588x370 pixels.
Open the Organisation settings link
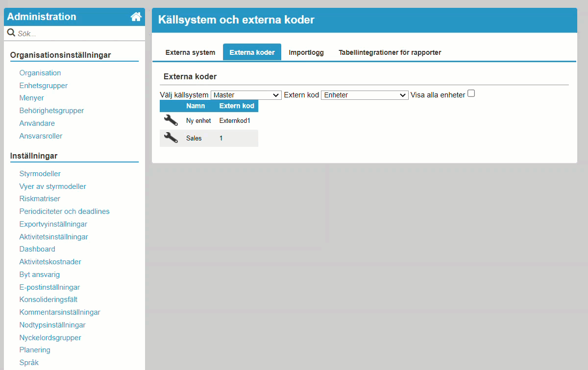[40, 72]
